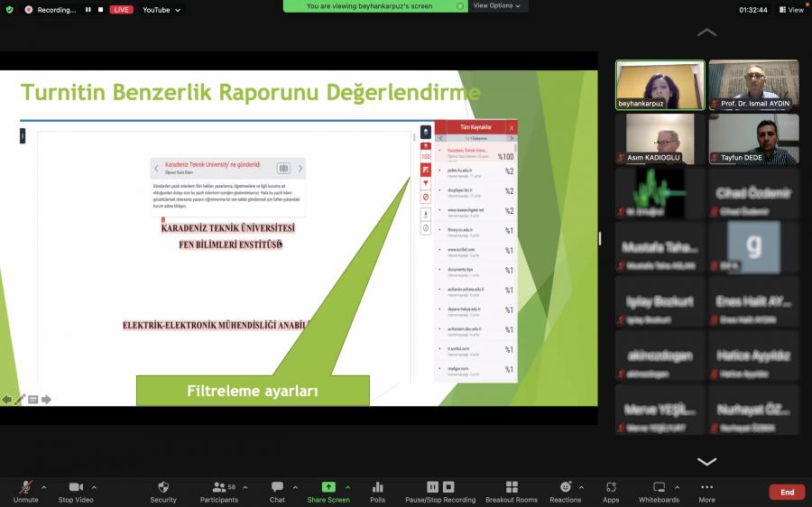Open the Polls button
The image size is (812, 507).
pos(377,492)
